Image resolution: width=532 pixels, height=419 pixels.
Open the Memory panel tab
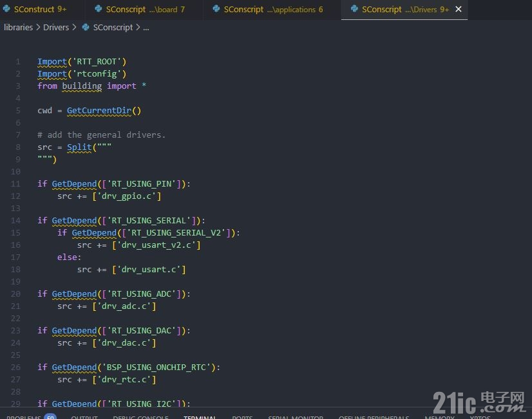click(439, 416)
